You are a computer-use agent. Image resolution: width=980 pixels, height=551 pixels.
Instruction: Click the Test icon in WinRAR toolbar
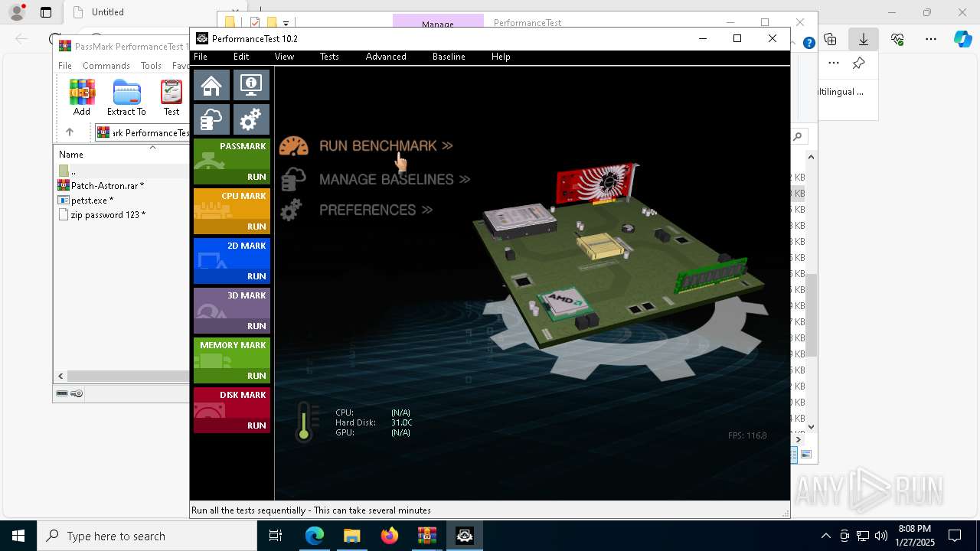point(171,98)
